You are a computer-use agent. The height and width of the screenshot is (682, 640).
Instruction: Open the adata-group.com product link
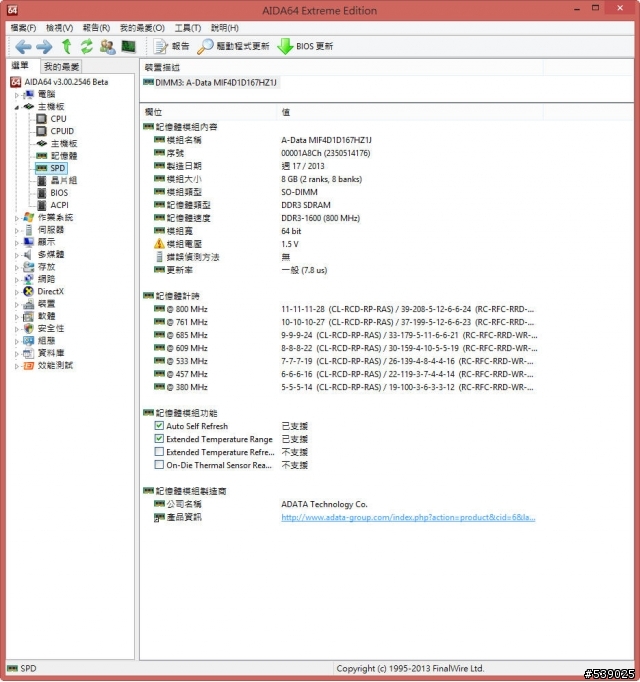click(408, 517)
